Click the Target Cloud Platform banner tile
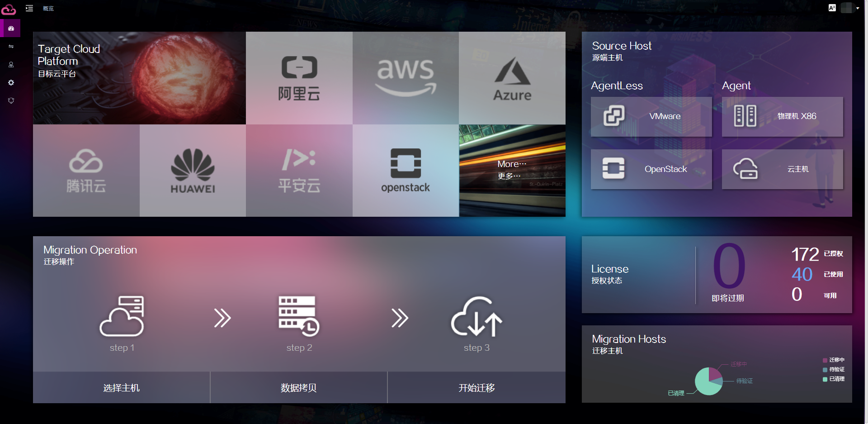 pos(139,78)
